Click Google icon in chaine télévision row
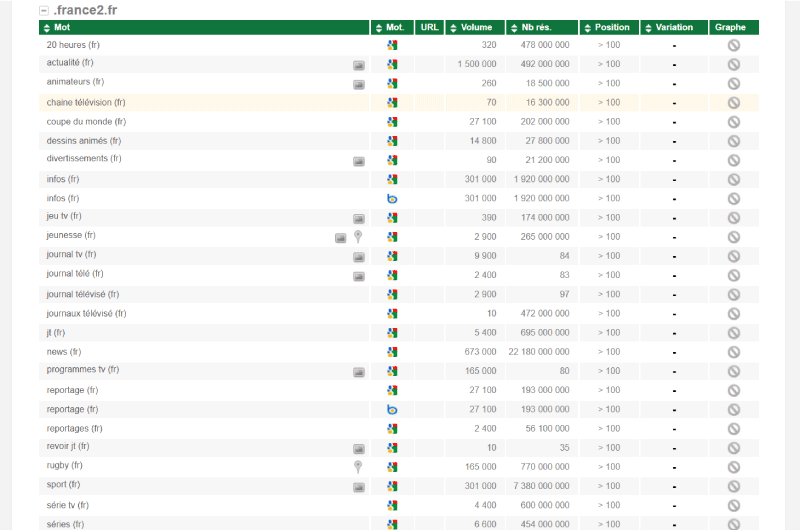Viewport: 800px width, 530px height. [x=392, y=103]
